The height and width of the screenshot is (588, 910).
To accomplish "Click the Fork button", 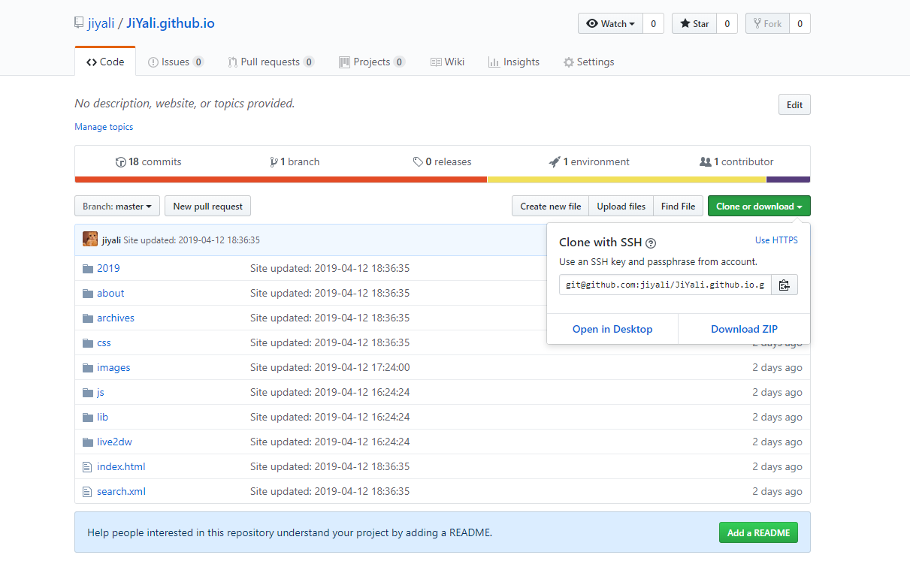I will pyautogui.click(x=767, y=23).
